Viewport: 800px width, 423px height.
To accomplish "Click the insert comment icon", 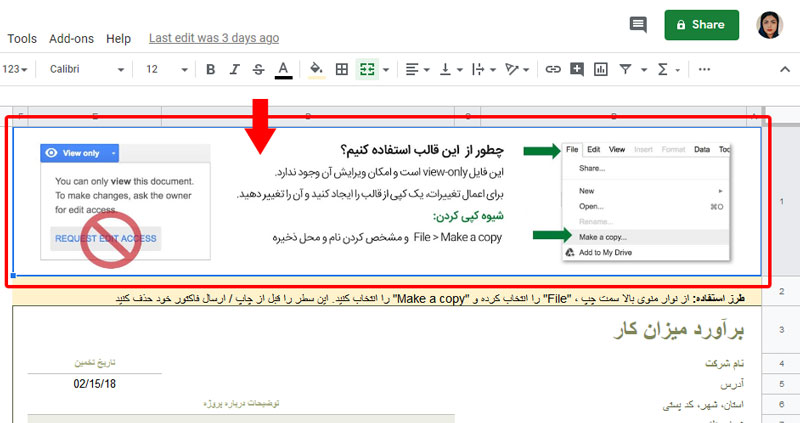I will (577, 69).
